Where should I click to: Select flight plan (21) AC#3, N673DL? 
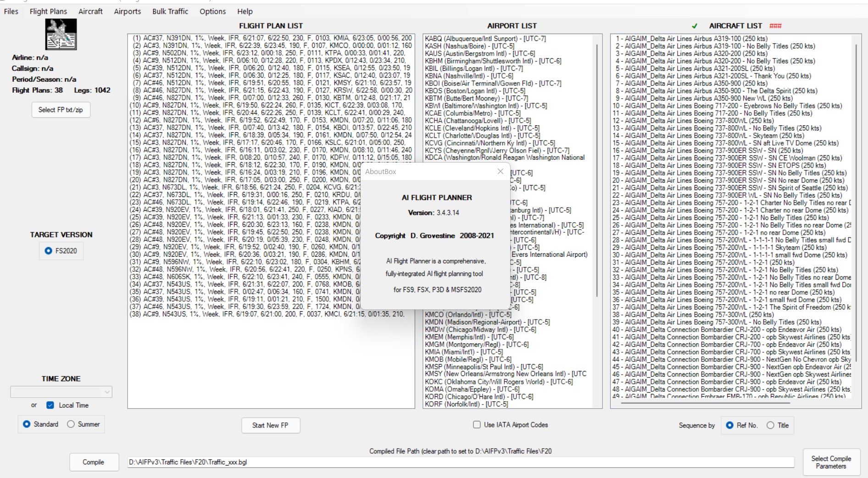click(246, 187)
